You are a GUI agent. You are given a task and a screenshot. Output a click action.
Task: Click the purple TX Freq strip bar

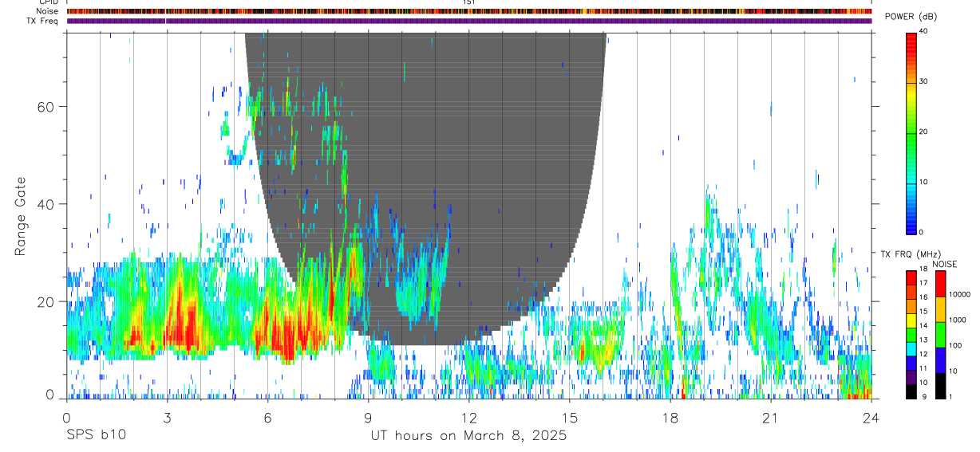pyautogui.click(x=468, y=21)
